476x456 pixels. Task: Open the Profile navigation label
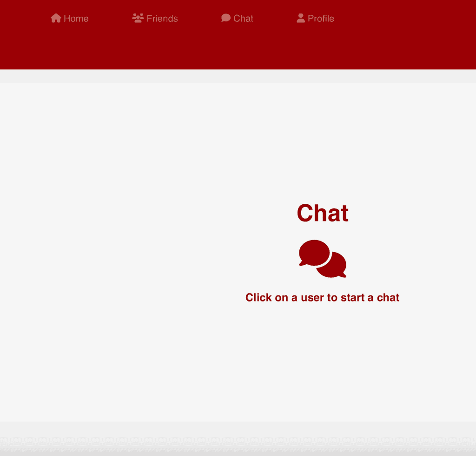pos(321,19)
